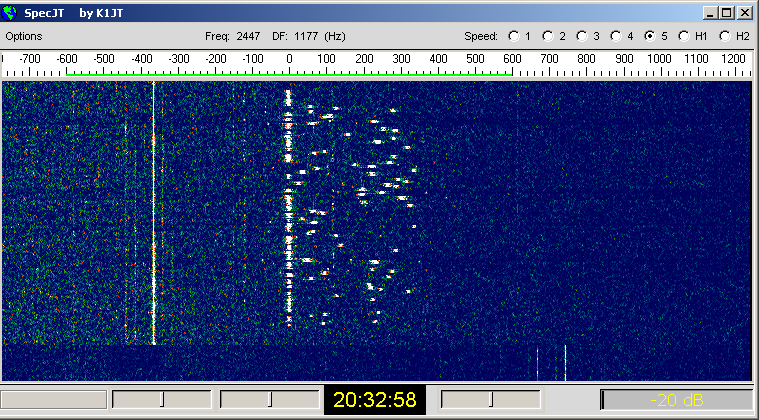Click the DF: 1177 (Hz) readout
This screenshot has width=759, height=420.
coord(309,36)
